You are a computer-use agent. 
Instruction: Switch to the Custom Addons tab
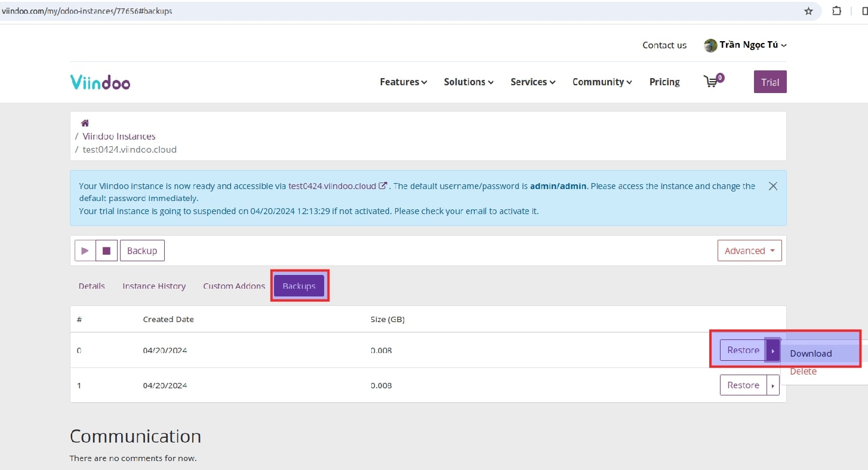234,286
